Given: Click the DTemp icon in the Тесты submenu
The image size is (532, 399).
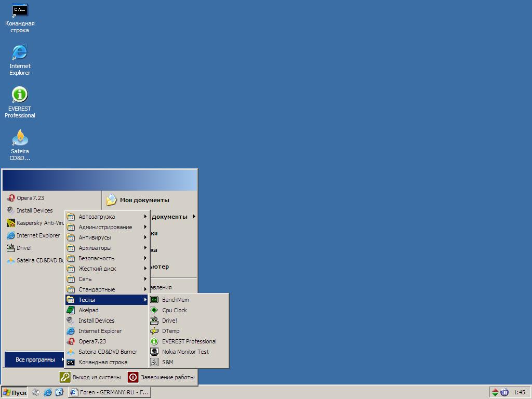Looking at the screenshot, I should [x=154, y=331].
